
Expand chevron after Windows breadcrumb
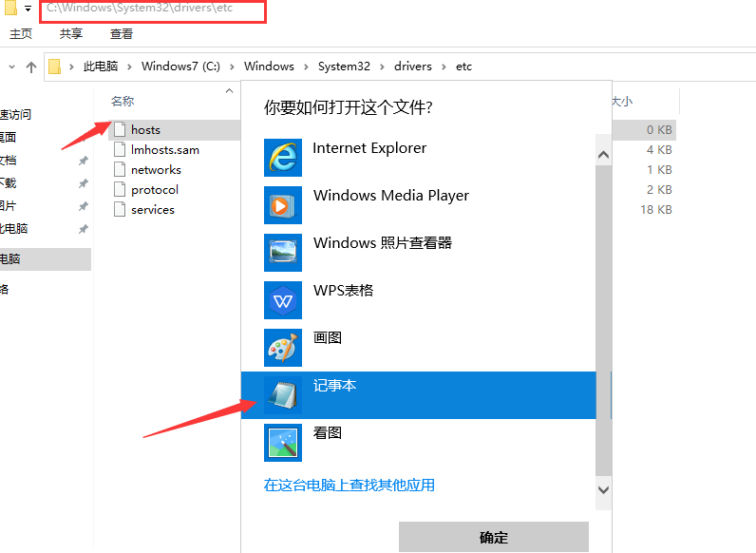306,67
